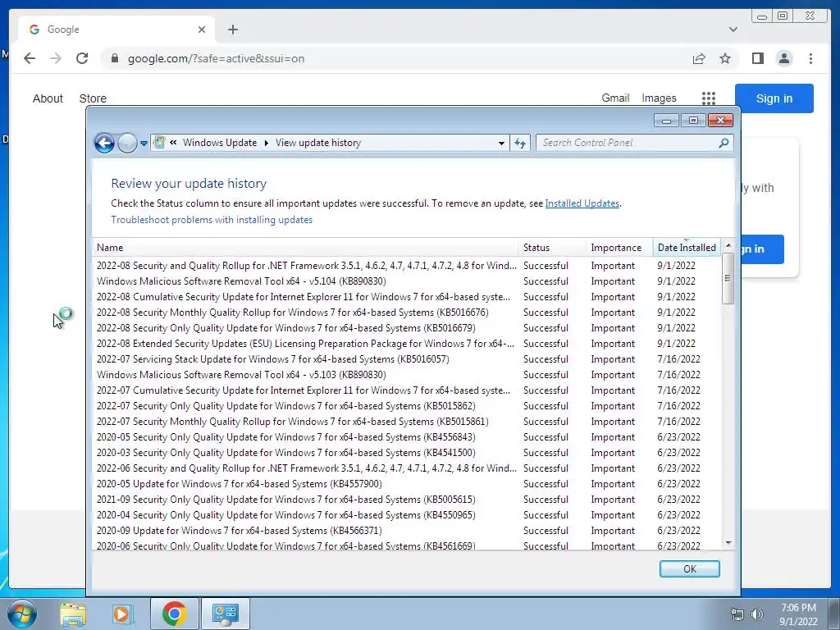Select the KB5016679 Security Only update row
Viewport: 840px width, 630px height.
pos(407,328)
